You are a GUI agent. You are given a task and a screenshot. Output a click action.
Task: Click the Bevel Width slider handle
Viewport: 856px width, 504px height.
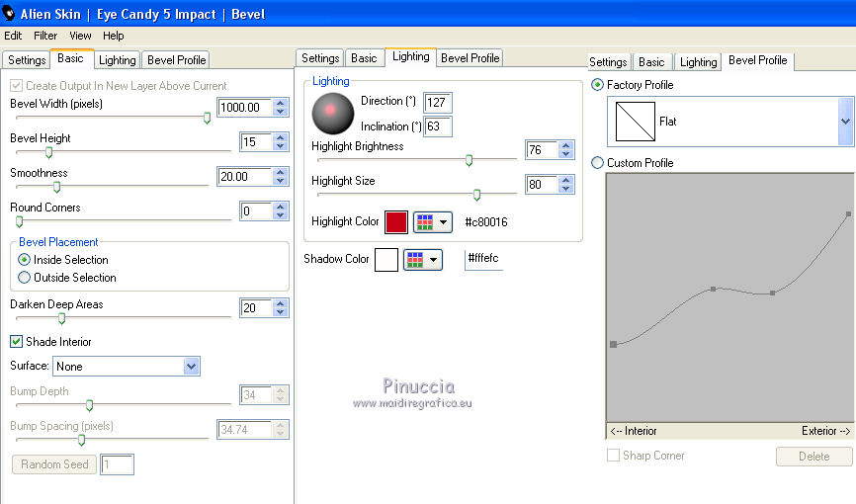[x=207, y=118]
